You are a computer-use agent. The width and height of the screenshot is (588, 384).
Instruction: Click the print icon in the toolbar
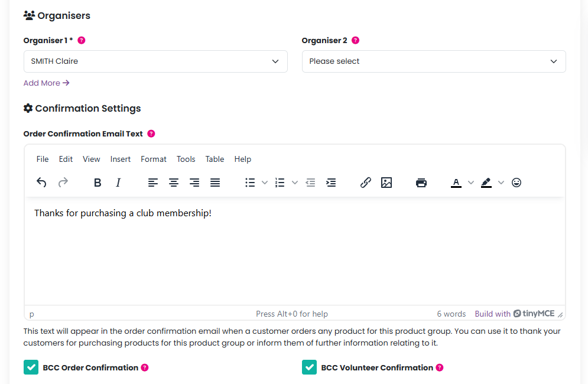421,183
